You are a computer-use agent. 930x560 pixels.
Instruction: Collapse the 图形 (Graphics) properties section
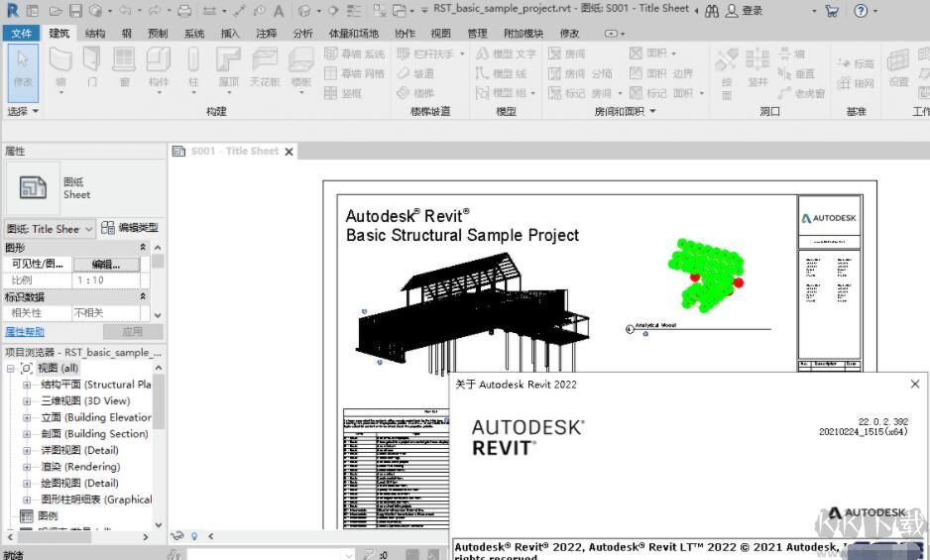(x=143, y=247)
